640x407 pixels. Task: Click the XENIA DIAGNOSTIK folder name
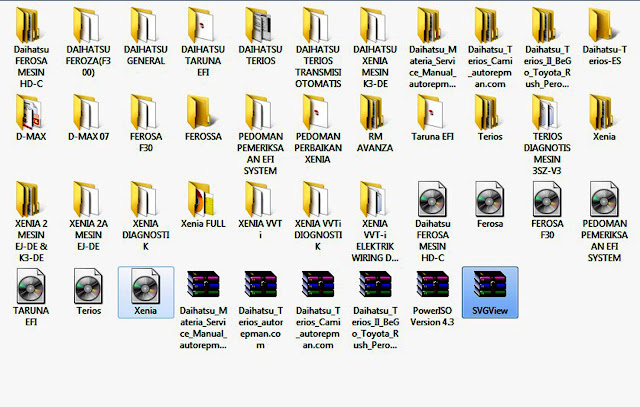coord(146,235)
